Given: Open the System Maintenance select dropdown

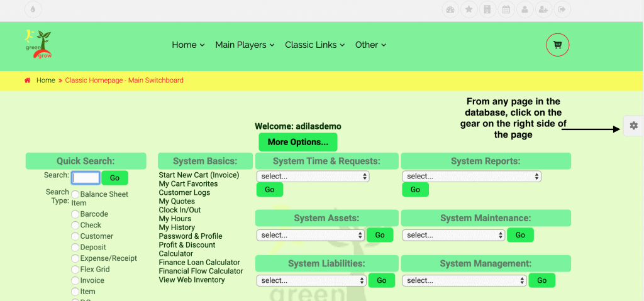Looking at the screenshot, I should pos(453,235).
